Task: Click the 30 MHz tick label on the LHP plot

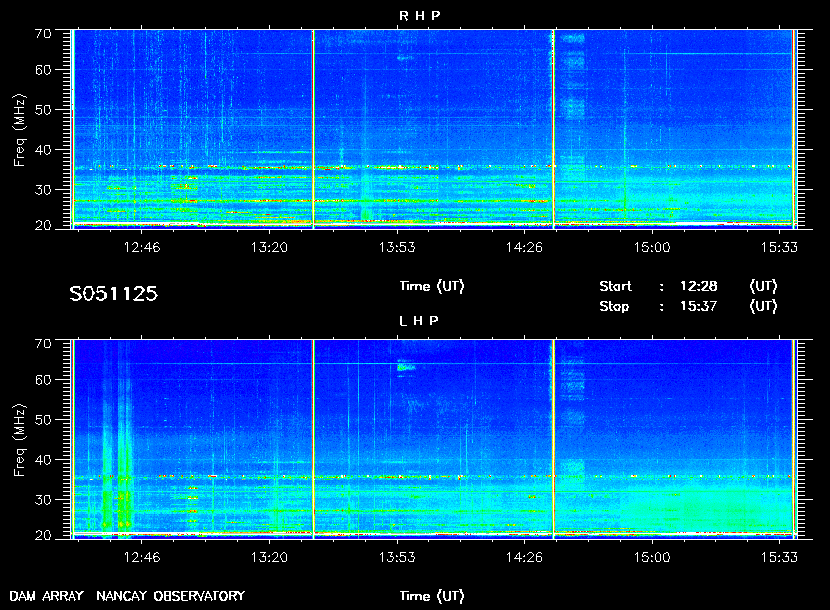Action: click(43, 499)
